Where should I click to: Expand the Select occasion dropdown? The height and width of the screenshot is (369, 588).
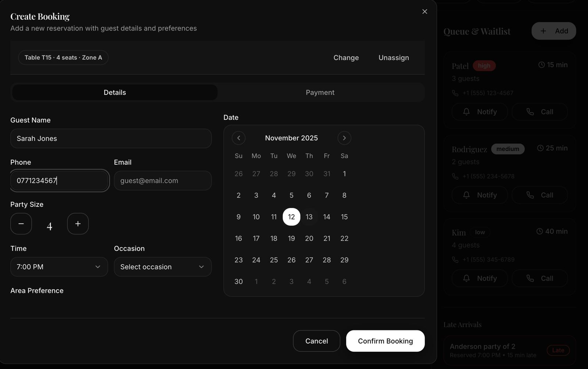tap(162, 267)
